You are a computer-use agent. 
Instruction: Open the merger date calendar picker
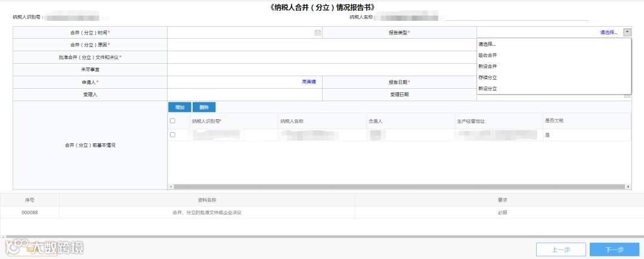click(x=317, y=33)
